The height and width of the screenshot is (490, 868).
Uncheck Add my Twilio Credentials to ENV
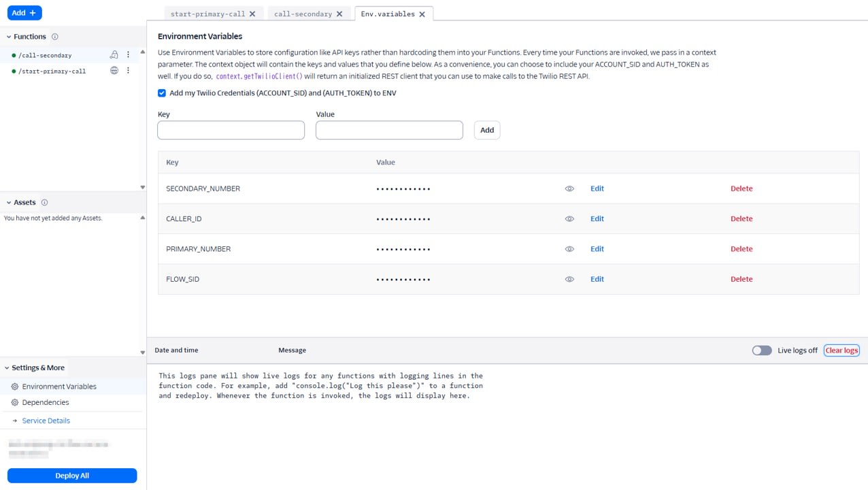point(162,93)
